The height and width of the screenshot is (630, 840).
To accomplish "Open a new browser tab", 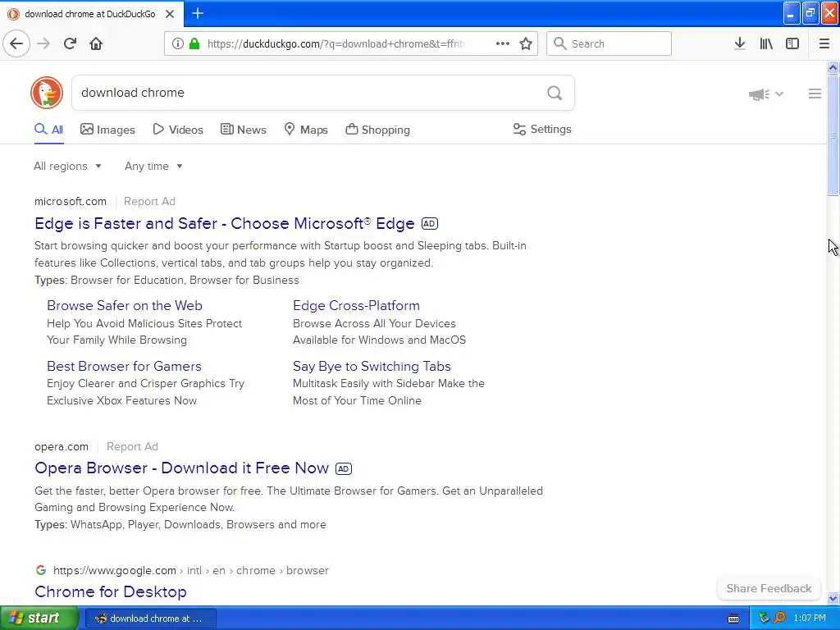I will click(x=198, y=13).
